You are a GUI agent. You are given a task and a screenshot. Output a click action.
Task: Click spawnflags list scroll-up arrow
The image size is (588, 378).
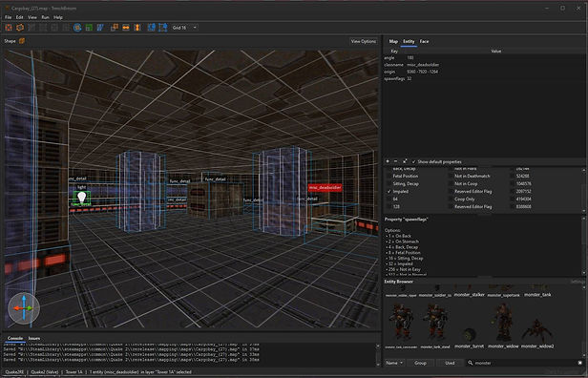tap(584, 170)
